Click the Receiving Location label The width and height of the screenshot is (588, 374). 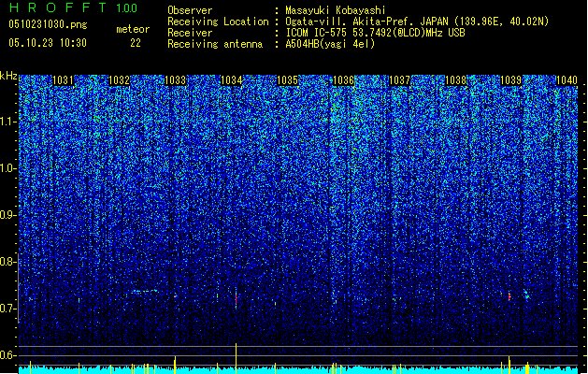click(218, 22)
